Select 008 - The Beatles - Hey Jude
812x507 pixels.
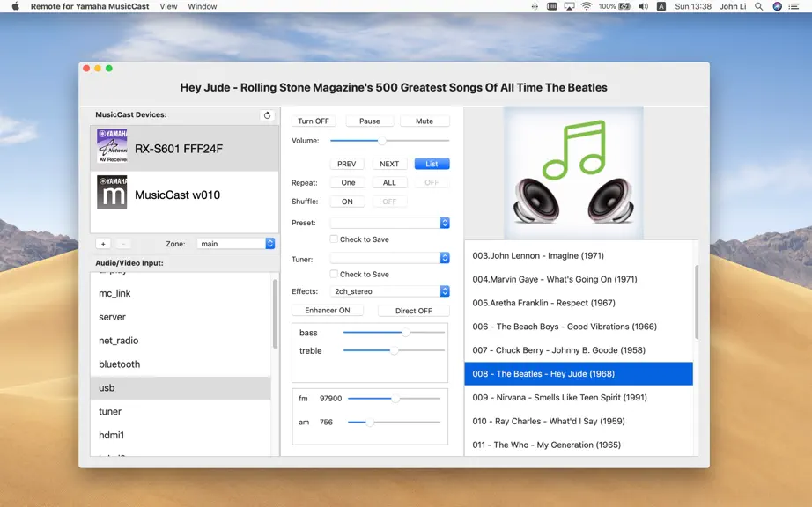(579, 373)
